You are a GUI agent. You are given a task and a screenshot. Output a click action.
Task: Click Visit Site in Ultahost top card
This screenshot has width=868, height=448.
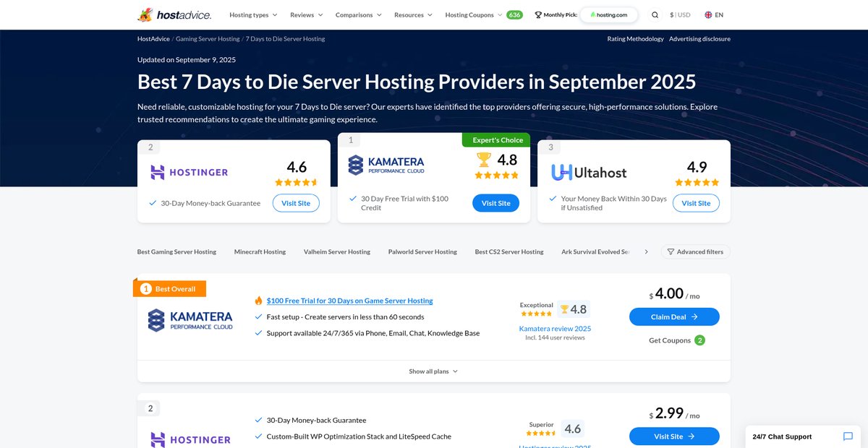[x=696, y=203]
